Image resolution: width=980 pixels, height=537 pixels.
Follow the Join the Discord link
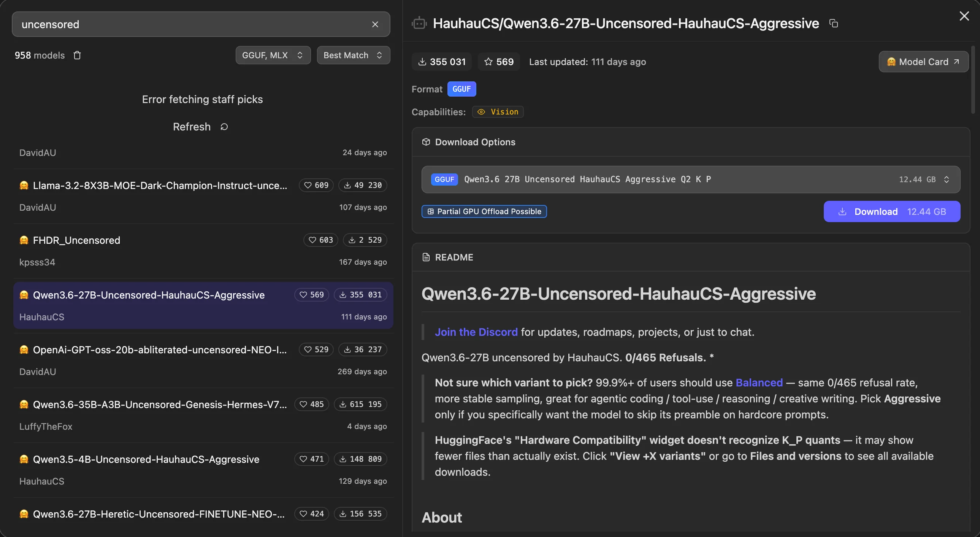[x=476, y=332]
